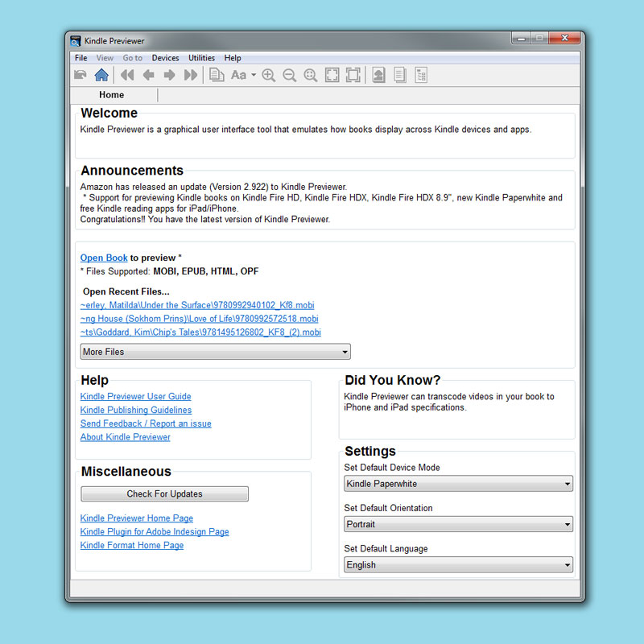Jump to the last page with double-right arrow
The width and height of the screenshot is (644, 644).
(x=191, y=75)
